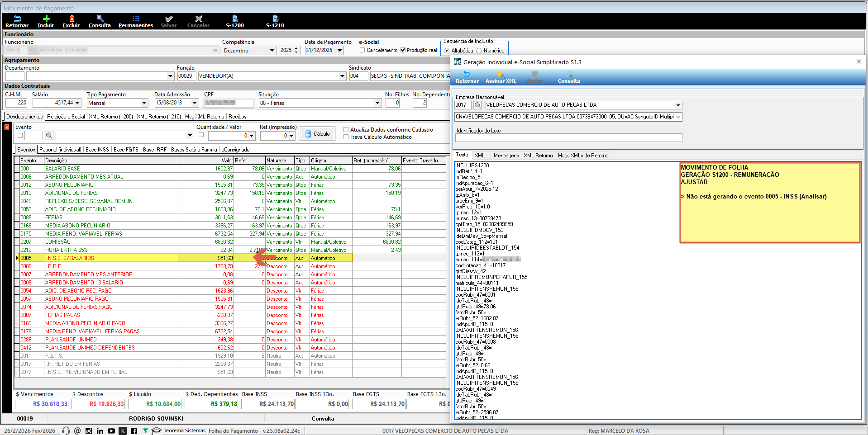Enable the Cancelamento checkbox
868x435 pixels.
pos(362,50)
